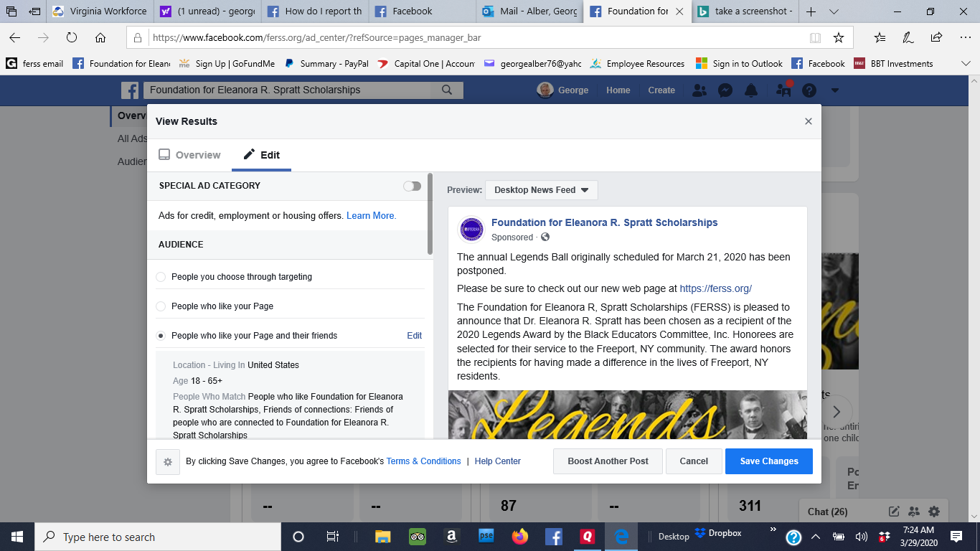Screen dimensions: 980x551
Task: Click the Add notes pen icon in Edge
Action: (x=908, y=37)
